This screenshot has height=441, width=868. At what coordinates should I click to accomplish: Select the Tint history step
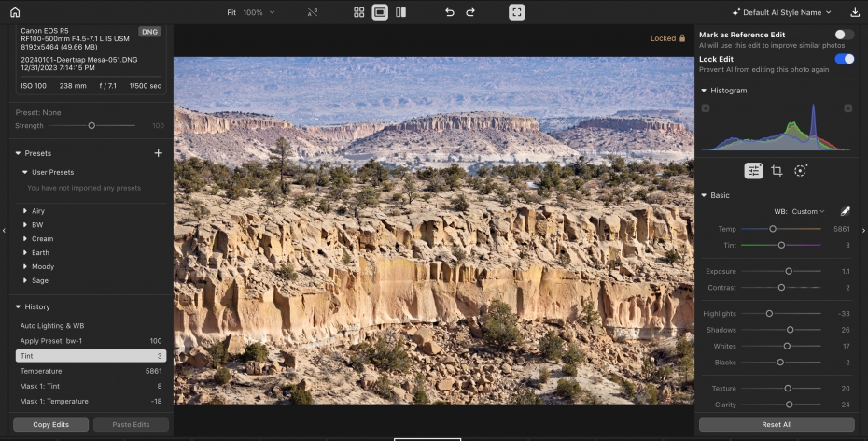point(91,356)
